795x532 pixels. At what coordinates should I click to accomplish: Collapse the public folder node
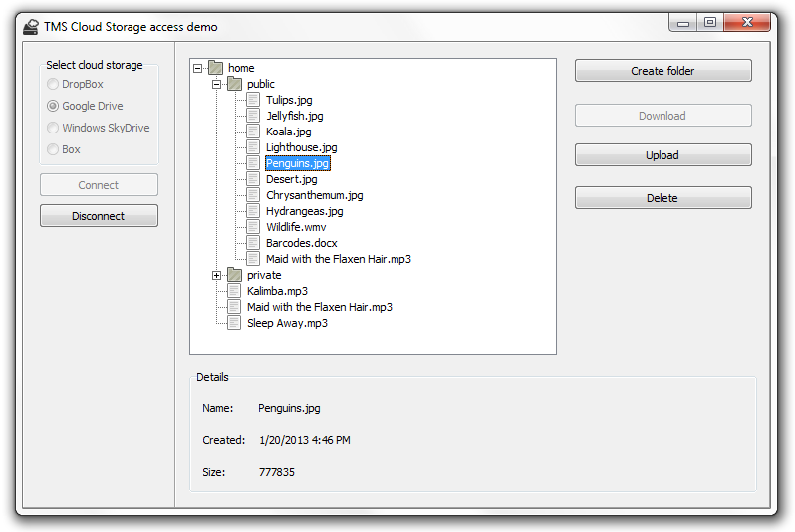tap(216, 85)
